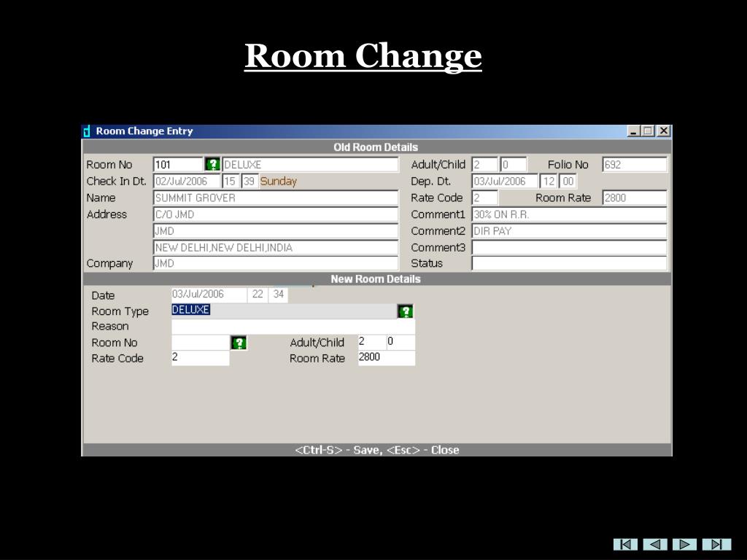Screen dimensions: 747x560
Task: Click the Folio No label
Action: pyautogui.click(x=568, y=165)
